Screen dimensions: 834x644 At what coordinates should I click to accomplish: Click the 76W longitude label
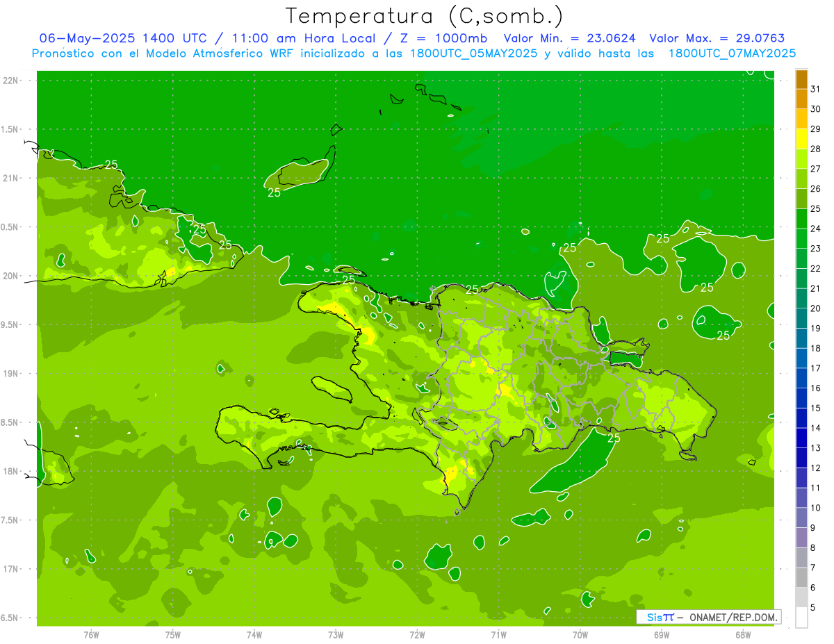(91, 634)
